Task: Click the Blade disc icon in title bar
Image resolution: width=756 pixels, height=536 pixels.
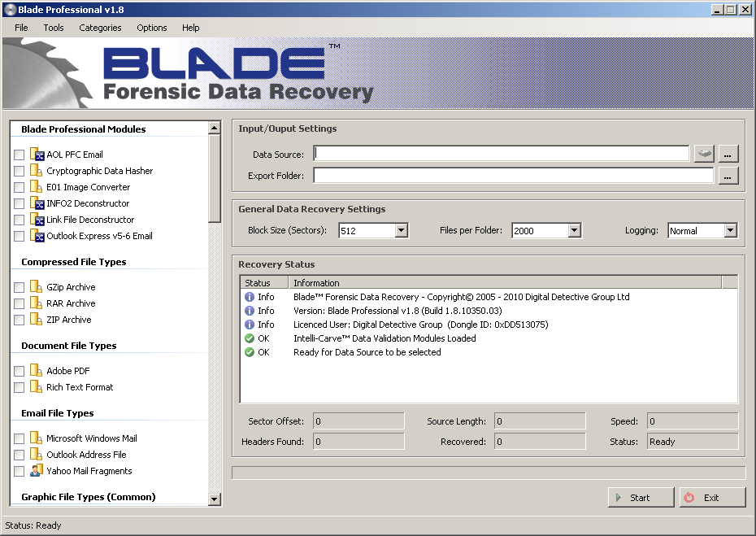Action: point(10,10)
